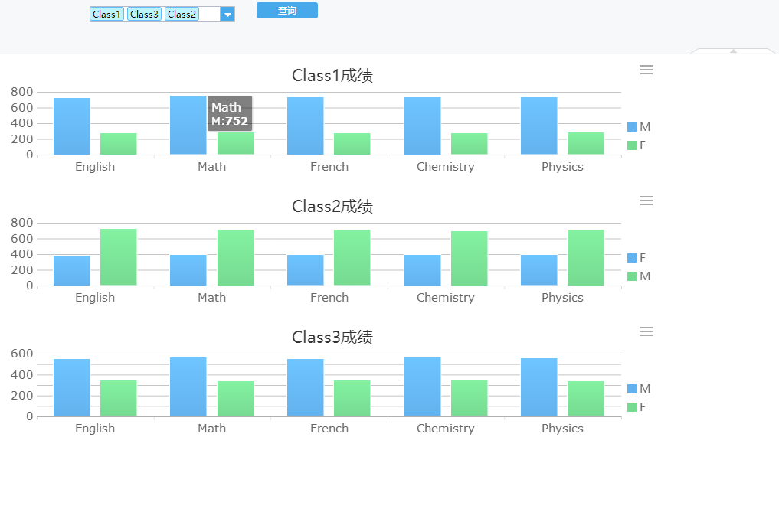Toggle the F series in Class1 legend

(x=637, y=145)
